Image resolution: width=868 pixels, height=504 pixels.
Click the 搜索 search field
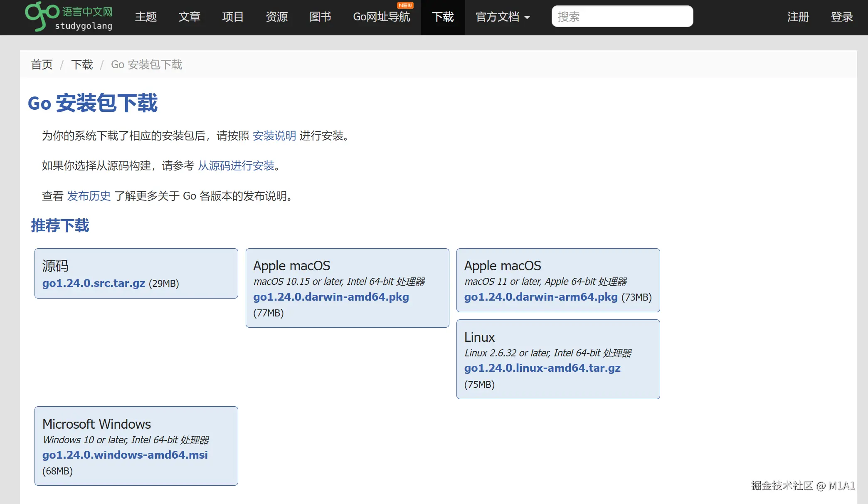622,17
